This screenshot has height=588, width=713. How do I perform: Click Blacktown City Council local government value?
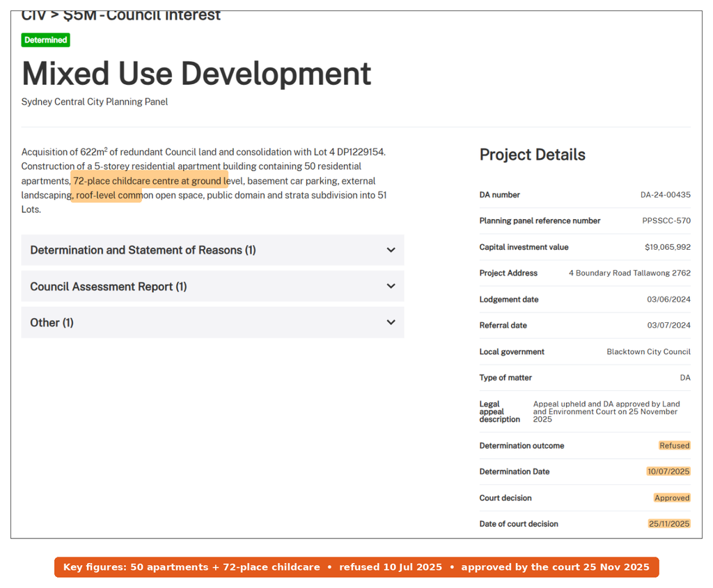[648, 351]
